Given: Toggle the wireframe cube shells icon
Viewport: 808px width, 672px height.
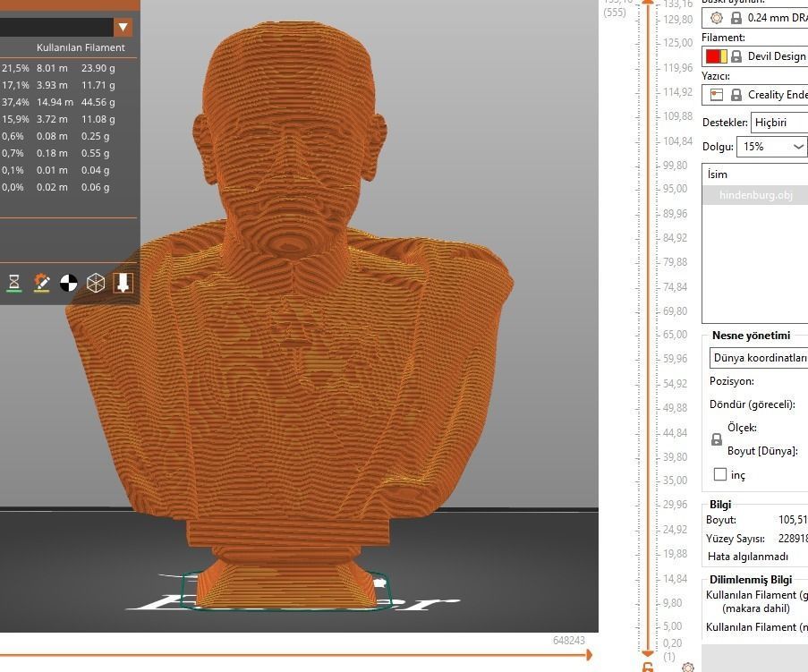Looking at the screenshot, I should [x=96, y=283].
